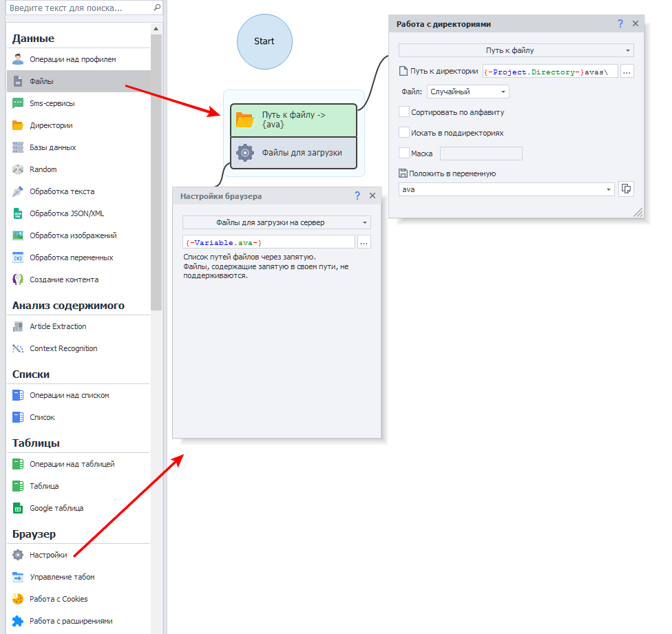Select the Обработка изображений picture icon
This screenshot has height=634, width=672.
pos(18,235)
